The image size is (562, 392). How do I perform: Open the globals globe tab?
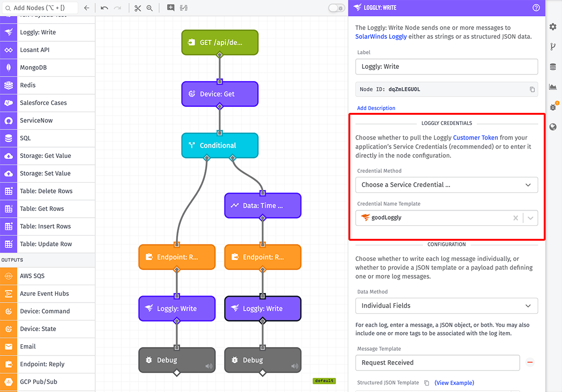553,126
